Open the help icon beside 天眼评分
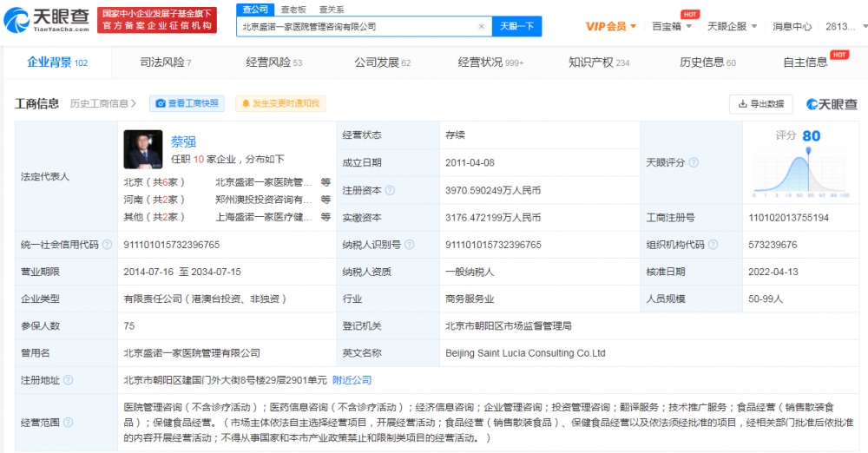The image size is (868, 453). [x=693, y=163]
